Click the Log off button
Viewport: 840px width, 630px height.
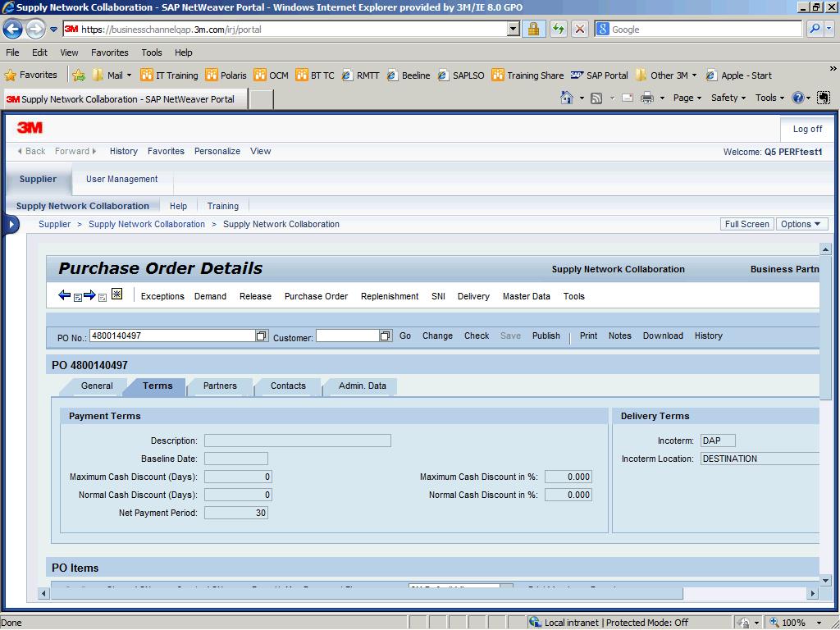pos(807,129)
